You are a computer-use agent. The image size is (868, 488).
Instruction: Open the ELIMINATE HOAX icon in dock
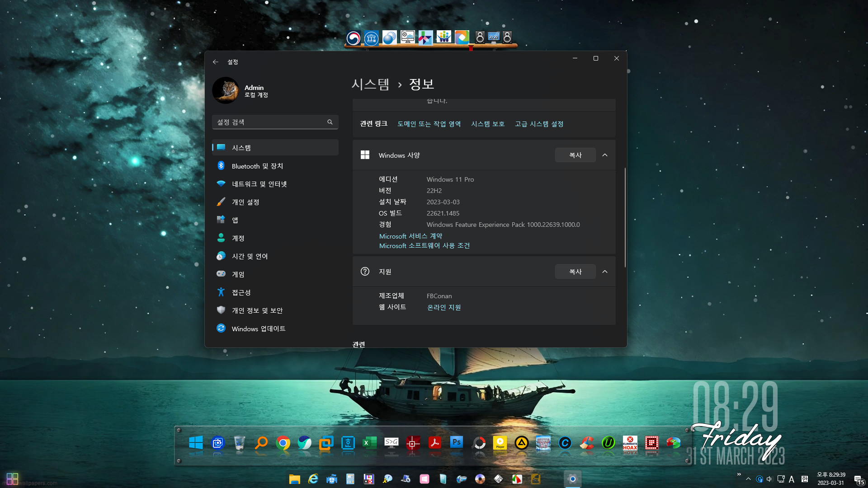(630, 443)
